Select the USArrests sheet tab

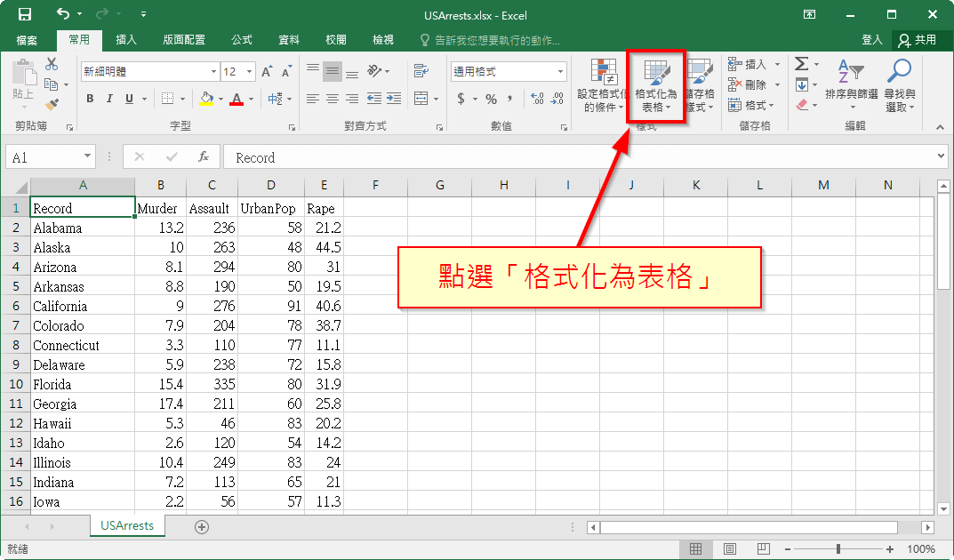click(126, 526)
